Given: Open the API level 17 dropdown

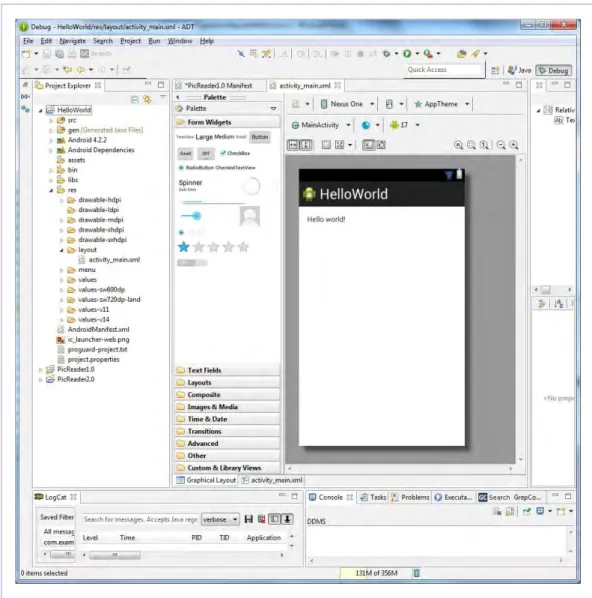Looking at the screenshot, I should point(418,125).
